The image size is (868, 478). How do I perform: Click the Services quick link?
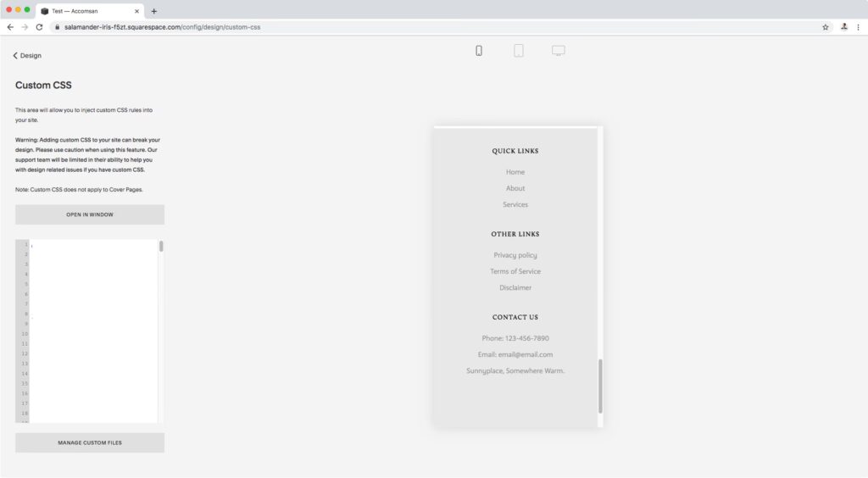click(x=515, y=204)
